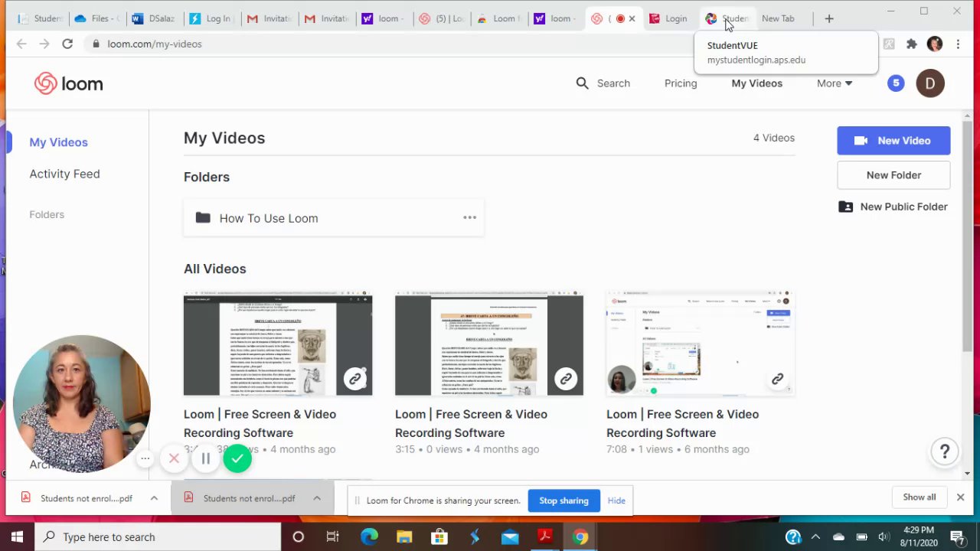The height and width of the screenshot is (551, 980).
Task: Go back in browser history
Action: (x=21, y=44)
